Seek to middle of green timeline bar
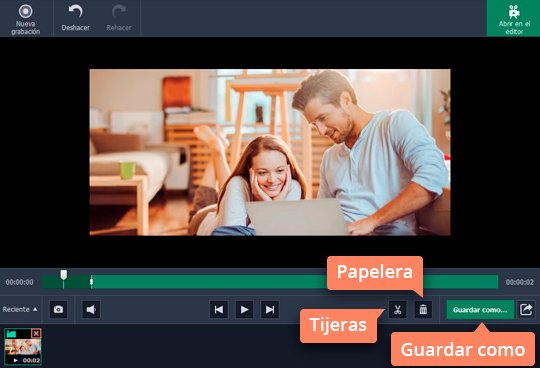Screen dimensions: 540x368 tap(270, 282)
